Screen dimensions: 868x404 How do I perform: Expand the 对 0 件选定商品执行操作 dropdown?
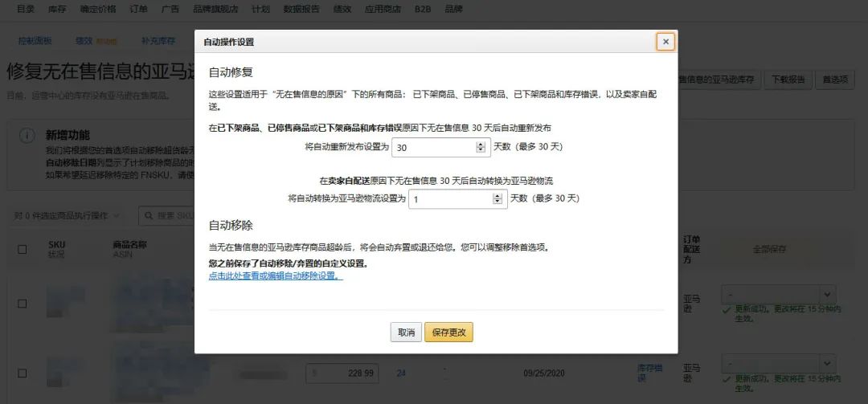pyautogui.click(x=67, y=215)
